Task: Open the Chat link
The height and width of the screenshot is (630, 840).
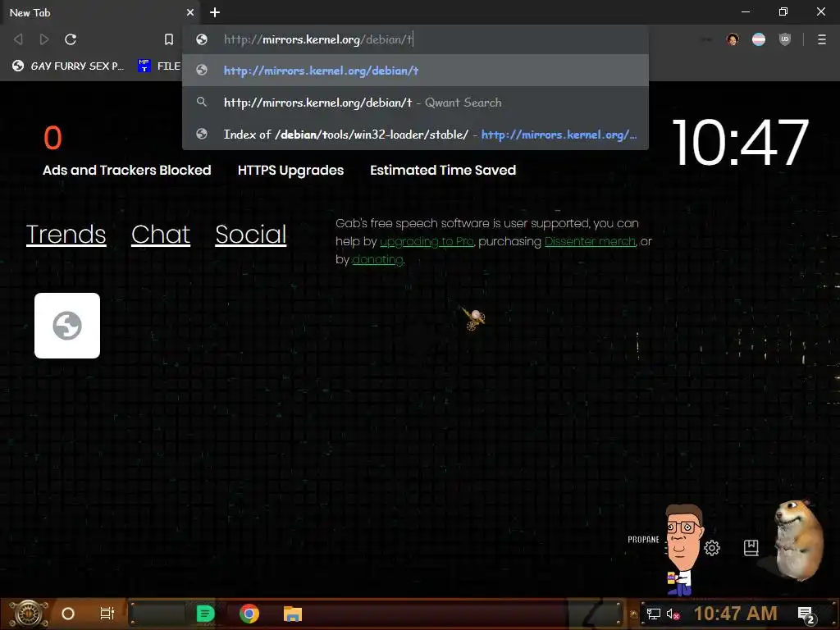Action: [x=161, y=234]
